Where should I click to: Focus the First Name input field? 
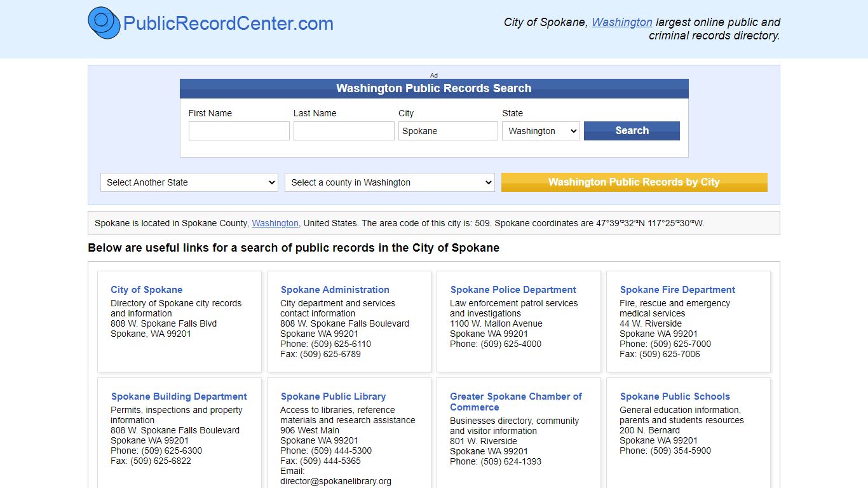point(239,131)
